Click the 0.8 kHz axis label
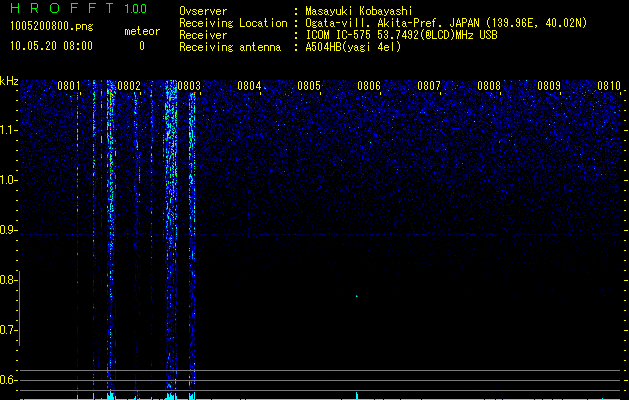This screenshot has height=400, width=629. coord(8,280)
